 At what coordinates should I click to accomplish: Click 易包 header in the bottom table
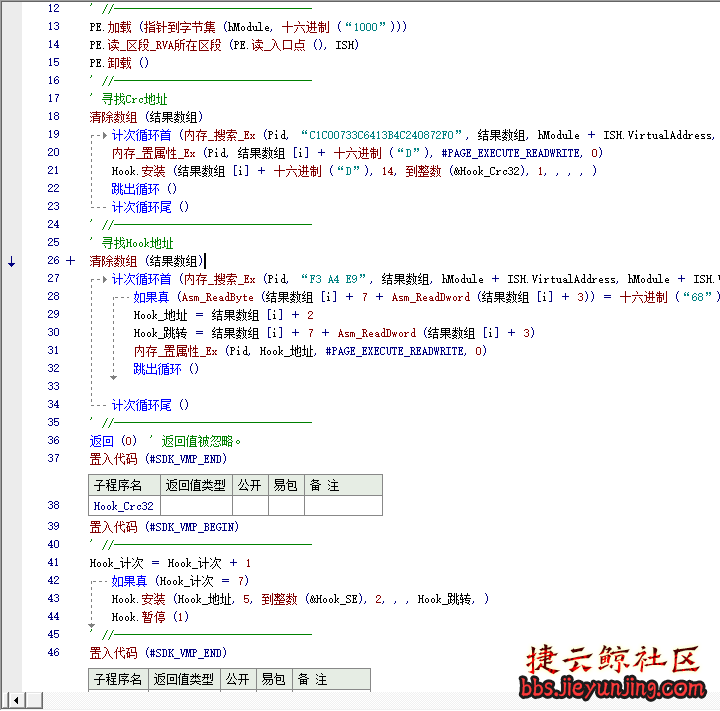click(x=274, y=679)
